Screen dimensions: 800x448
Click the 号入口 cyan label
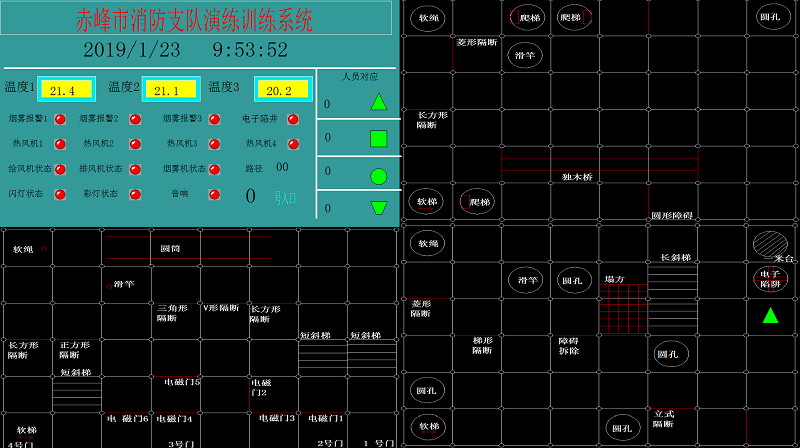(285, 198)
